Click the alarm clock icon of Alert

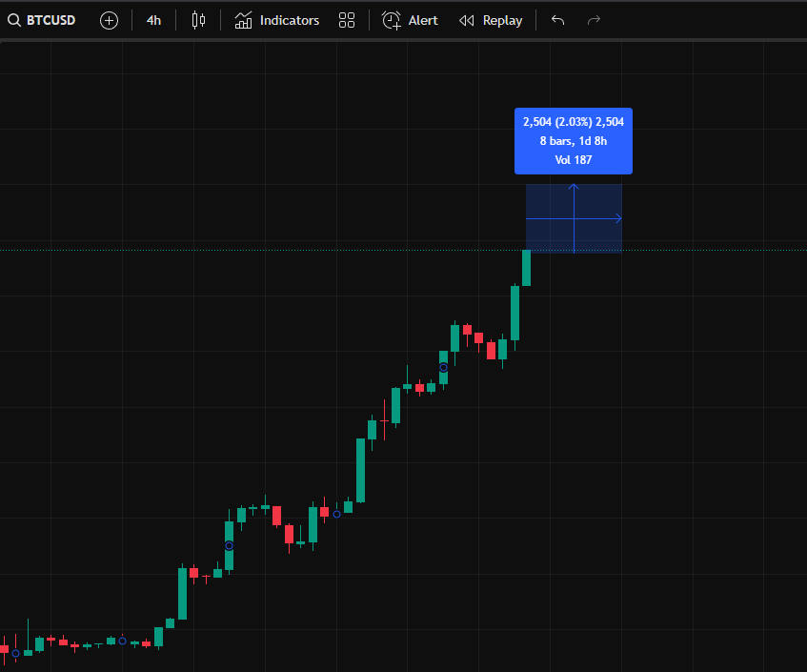[392, 21]
